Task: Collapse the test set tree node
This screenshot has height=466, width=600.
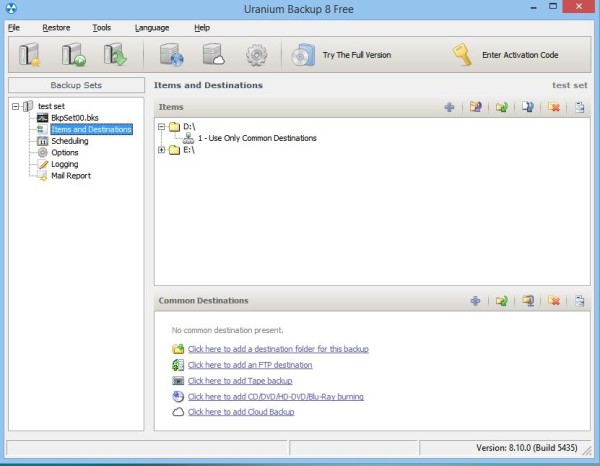Action: [x=15, y=106]
